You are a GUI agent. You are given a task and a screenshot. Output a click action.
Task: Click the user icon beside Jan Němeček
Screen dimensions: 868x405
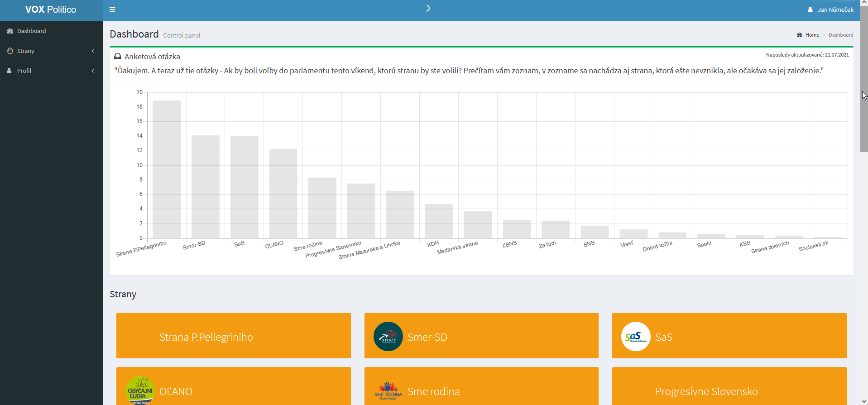point(810,10)
